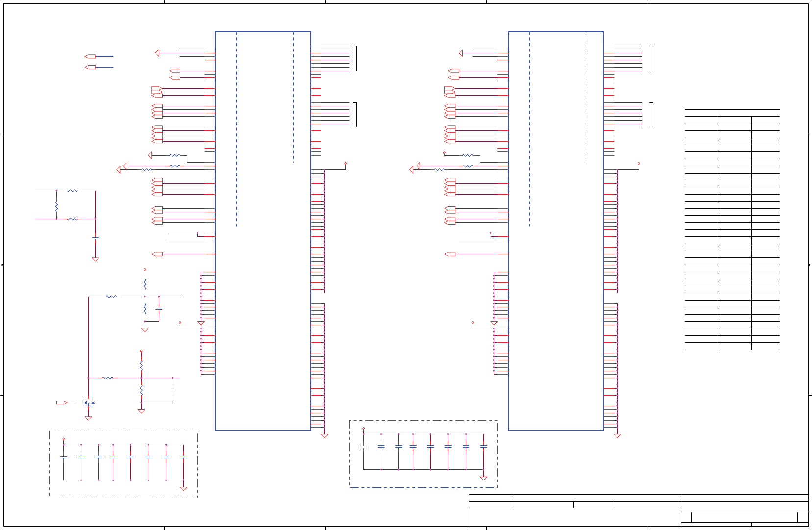Click power node atop the center capacitor bank

tap(363, 429)
